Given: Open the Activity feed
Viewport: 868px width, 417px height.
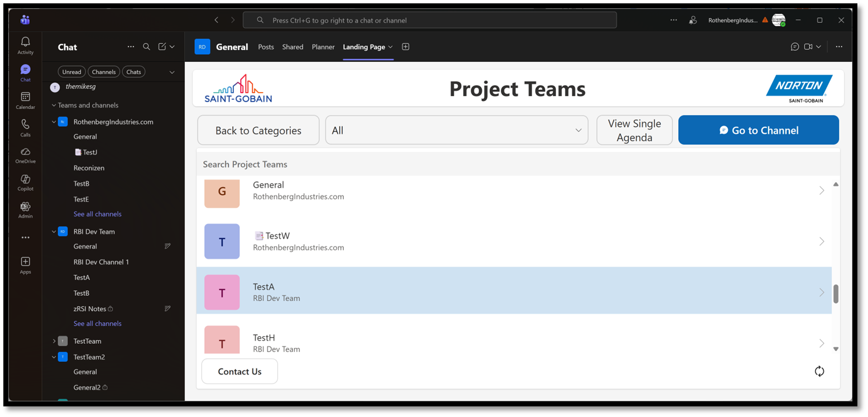Looking at the screenshot, I should pos(25,45).
